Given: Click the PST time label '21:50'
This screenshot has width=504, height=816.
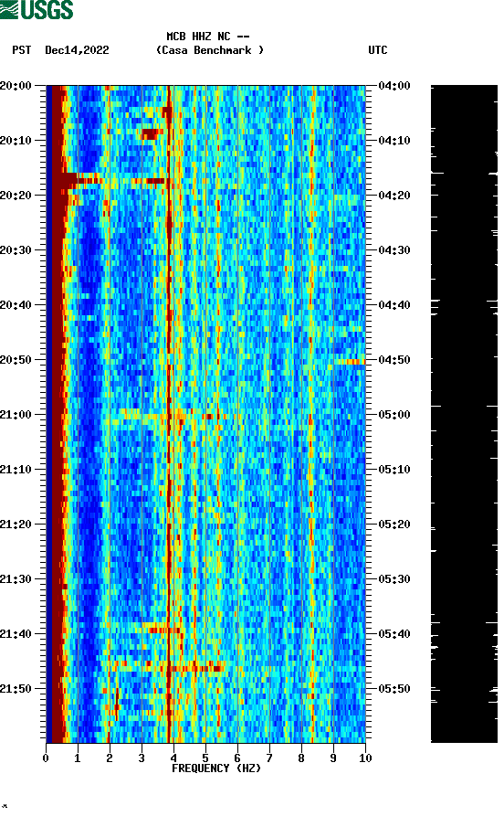Looking at the screenshot, I should click(16, 689).
